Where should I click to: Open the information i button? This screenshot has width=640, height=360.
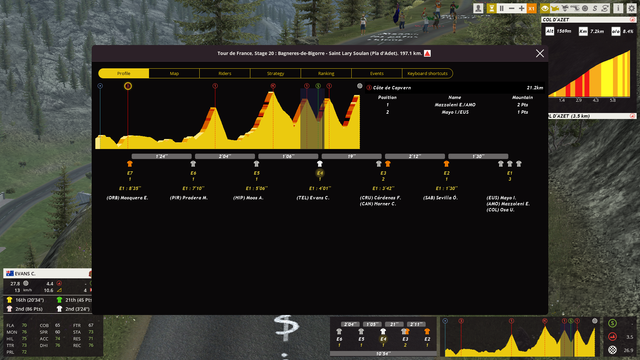coord(618,8)
